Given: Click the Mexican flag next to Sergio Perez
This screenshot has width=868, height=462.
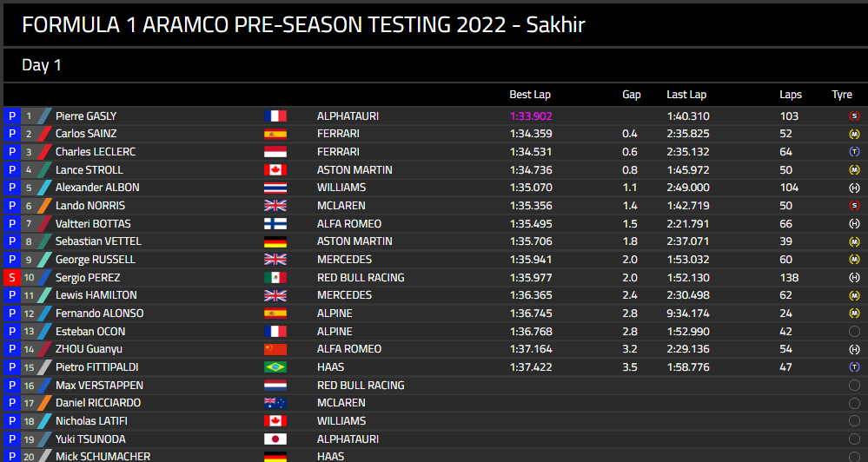Looking at the screenshot, I should [275, 277].
